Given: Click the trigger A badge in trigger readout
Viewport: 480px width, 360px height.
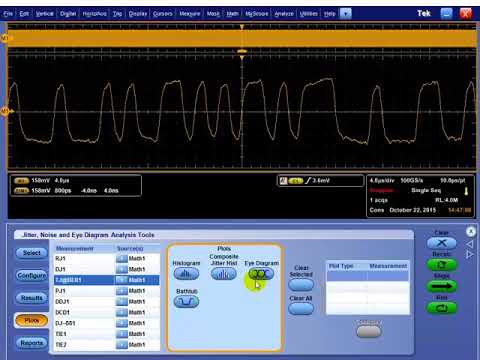Looking at the screenshot, I should 283,181.
